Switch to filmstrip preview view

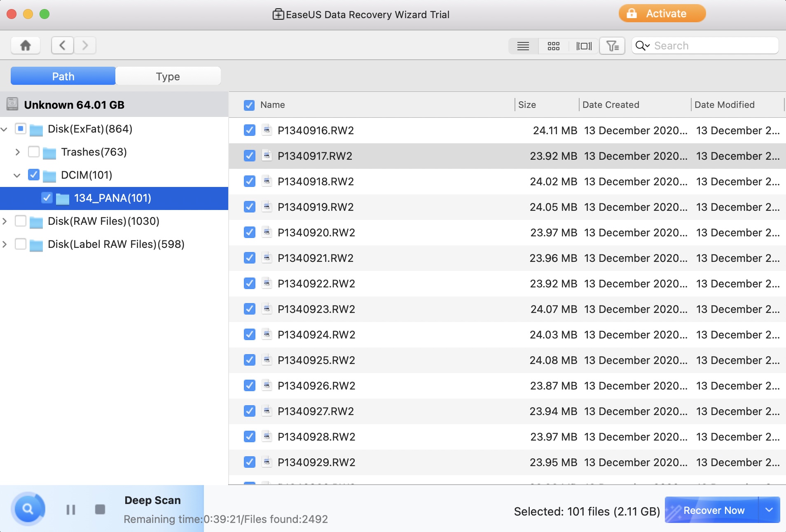[584, 46]
